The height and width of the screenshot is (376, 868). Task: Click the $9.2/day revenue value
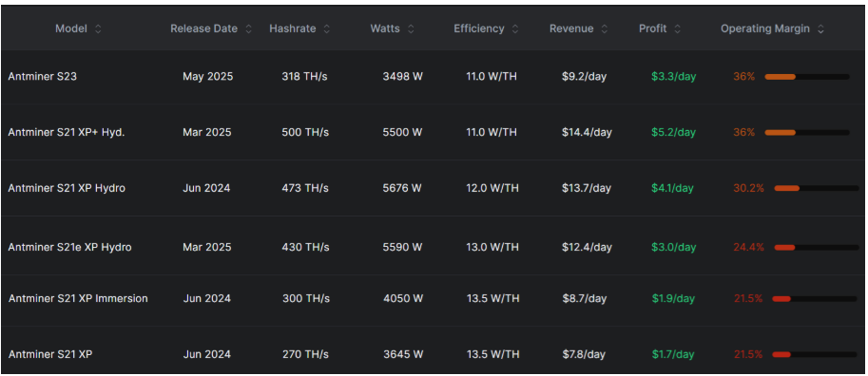tap(584, 77)
